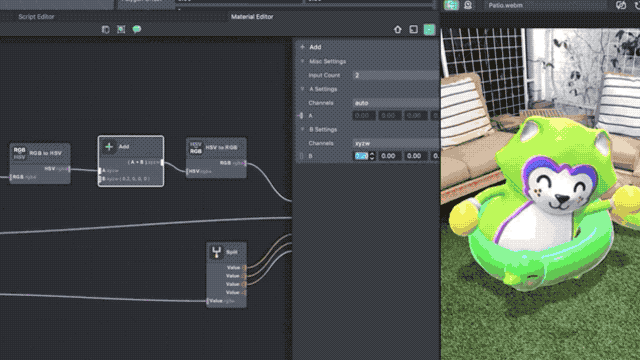Click the A second value field
This screenshot has width=640, height=360.
click(390, 116)
